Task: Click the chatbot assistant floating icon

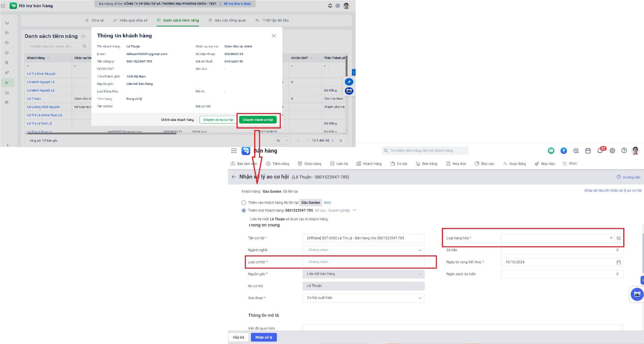Action: point(637,294)
